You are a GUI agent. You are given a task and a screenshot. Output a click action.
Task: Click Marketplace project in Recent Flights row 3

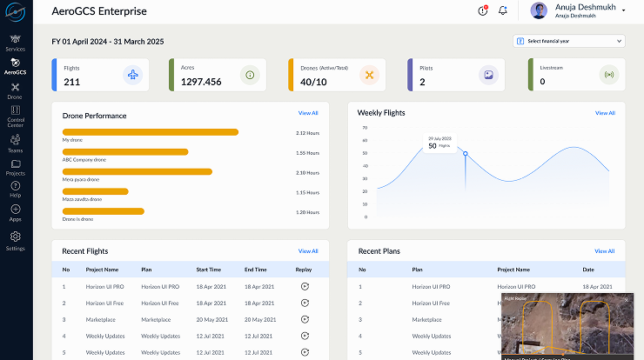point(101,319)
